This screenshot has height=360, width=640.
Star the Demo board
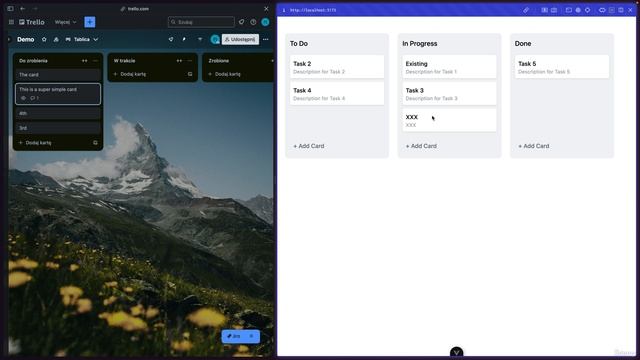point(44,40)
